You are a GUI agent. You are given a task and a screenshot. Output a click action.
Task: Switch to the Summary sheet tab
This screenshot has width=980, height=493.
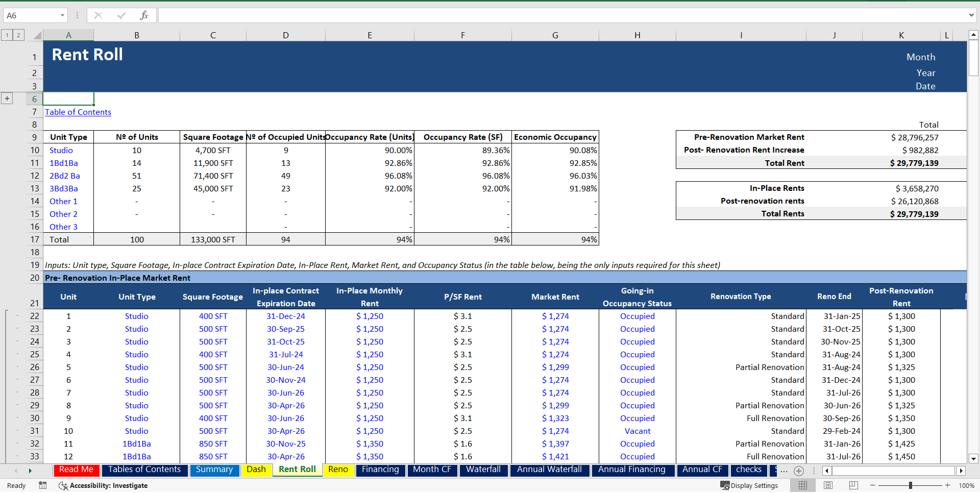coord(214,470)
